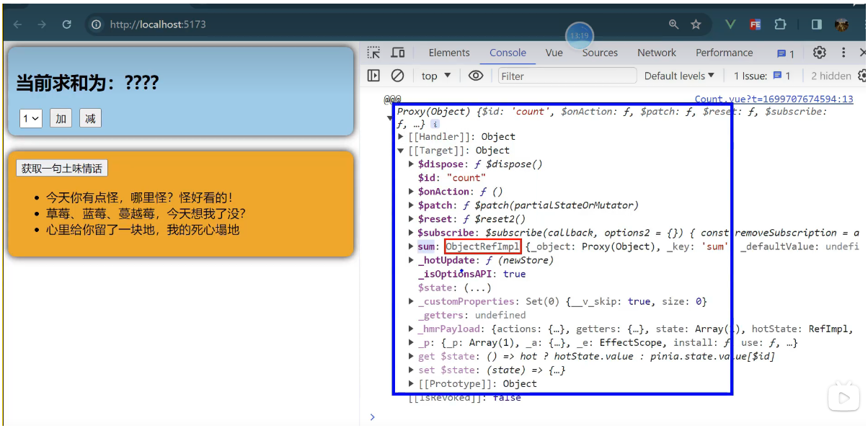The image size is (868, 441).
Task: Show the console sidebar
Action: [x=373, y=76]
